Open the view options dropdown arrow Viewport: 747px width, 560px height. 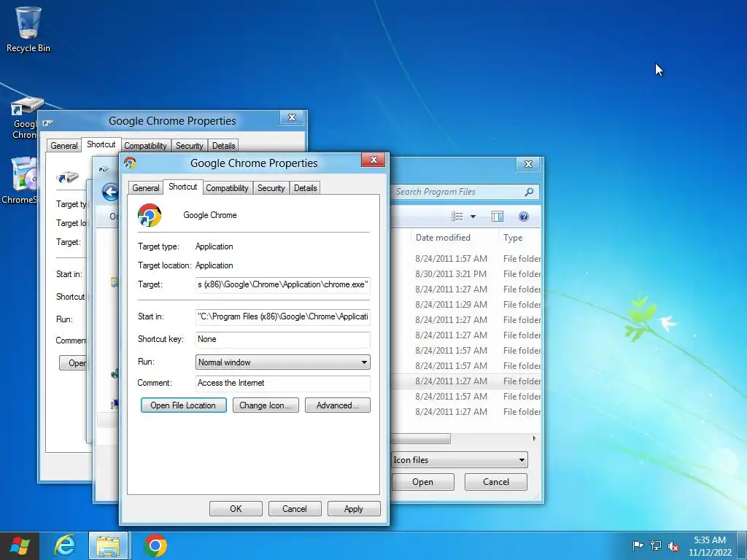coord(473,217)
